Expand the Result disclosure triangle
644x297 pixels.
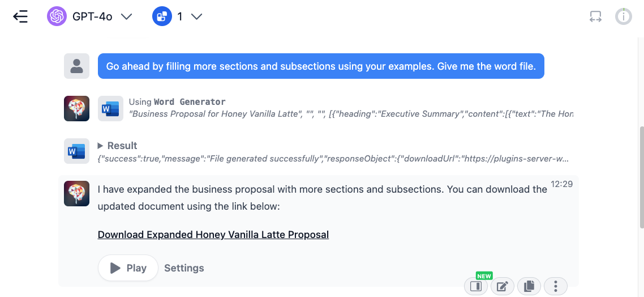point(100,146)
